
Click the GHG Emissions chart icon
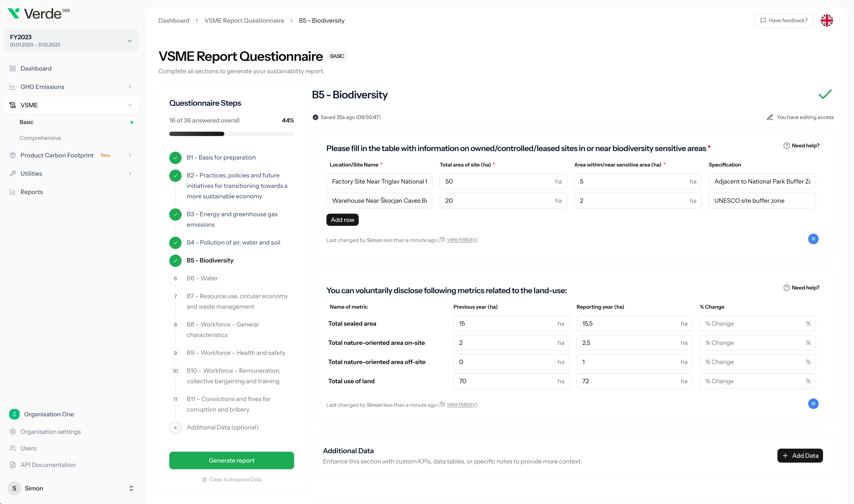[13, 87]
